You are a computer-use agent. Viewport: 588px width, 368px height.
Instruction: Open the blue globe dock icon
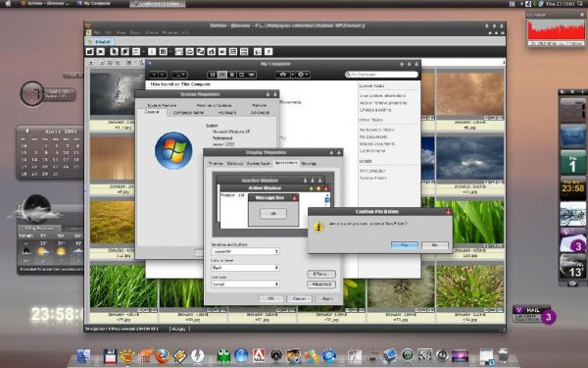241,356
